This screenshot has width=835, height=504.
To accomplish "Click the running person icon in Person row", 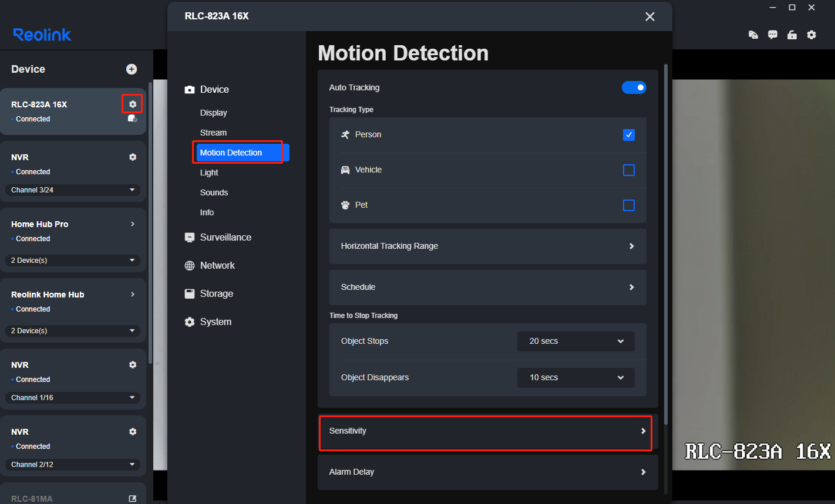I will [x=345, y=134].
